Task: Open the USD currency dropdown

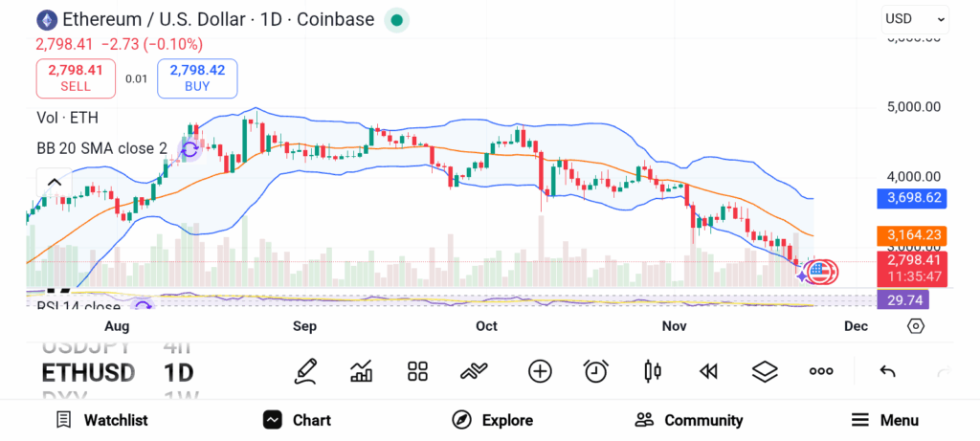Action: click(915, 18)
